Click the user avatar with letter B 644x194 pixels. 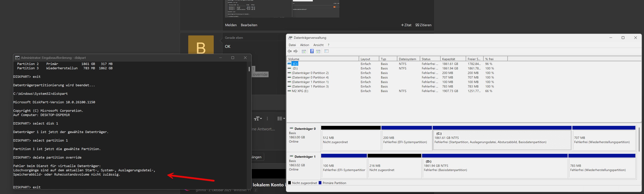click(x=201, y=45)
